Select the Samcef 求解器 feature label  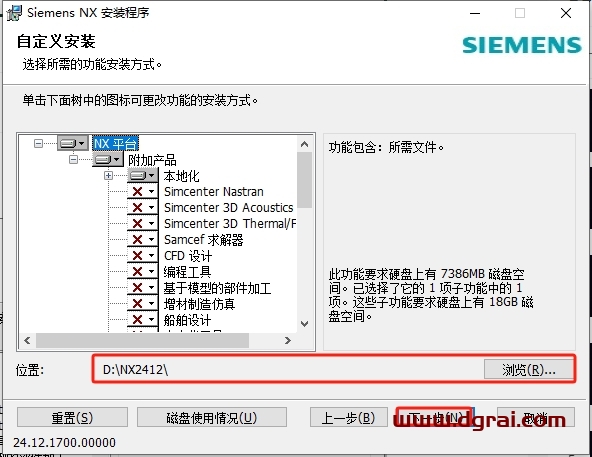(204, 240)
